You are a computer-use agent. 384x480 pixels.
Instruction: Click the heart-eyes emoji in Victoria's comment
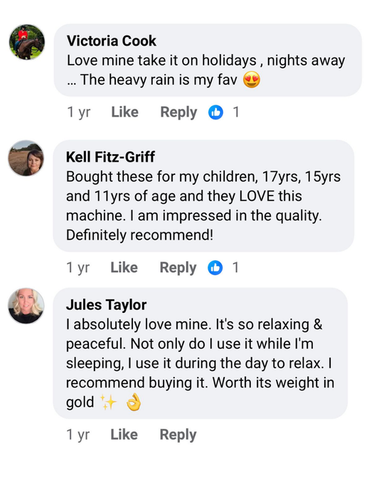pos(251,80)
